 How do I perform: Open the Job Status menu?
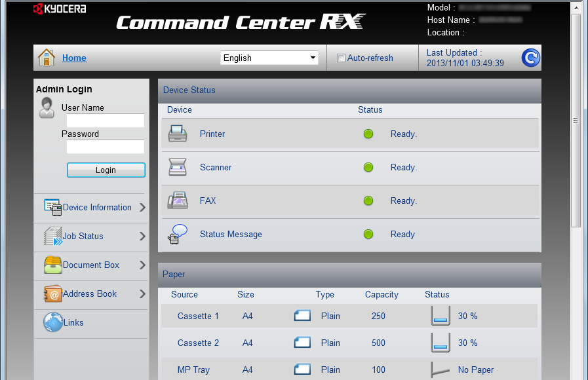[83, 236]
